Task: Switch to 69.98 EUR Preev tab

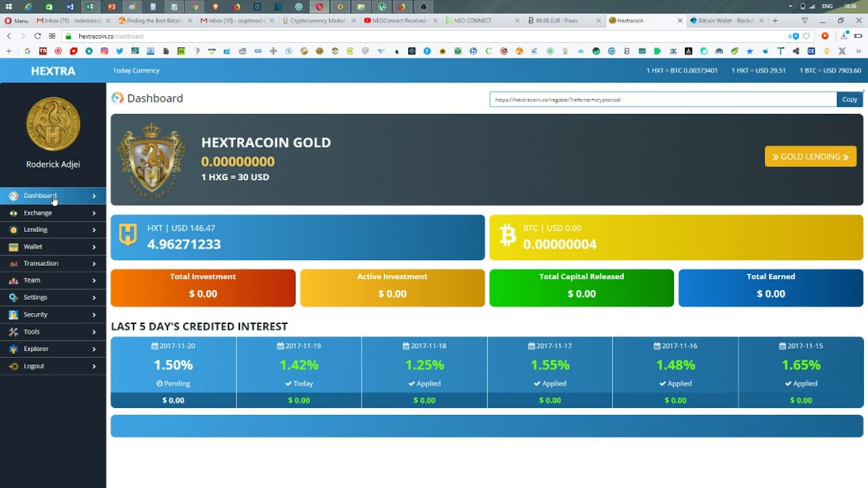Action: pos(564,21)
